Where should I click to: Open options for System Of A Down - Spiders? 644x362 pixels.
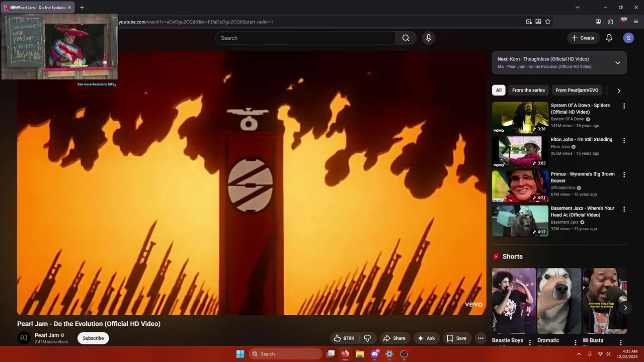[624, 106]
